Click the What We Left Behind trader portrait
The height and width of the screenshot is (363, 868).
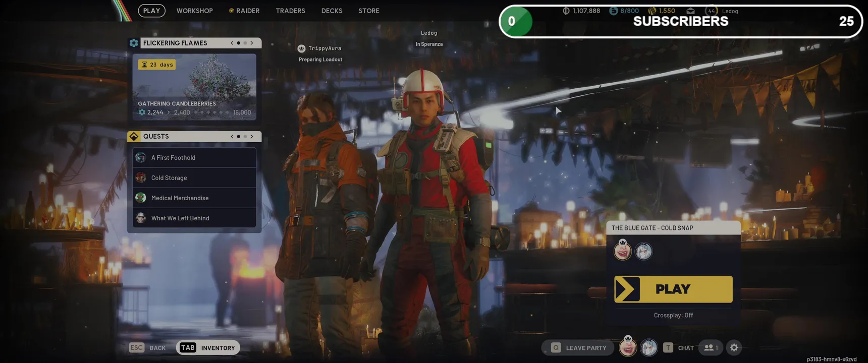tap(141, 218)
